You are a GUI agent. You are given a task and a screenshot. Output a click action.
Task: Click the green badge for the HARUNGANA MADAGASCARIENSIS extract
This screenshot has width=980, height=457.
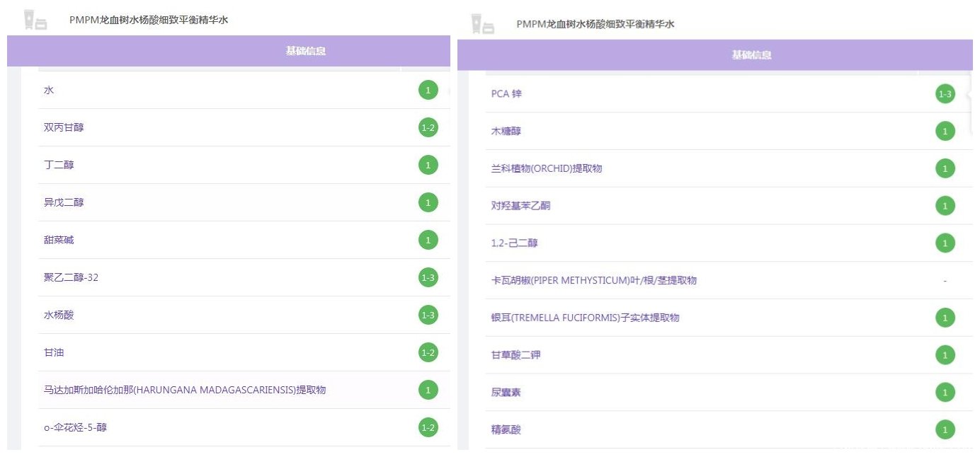tap(428, 390)
